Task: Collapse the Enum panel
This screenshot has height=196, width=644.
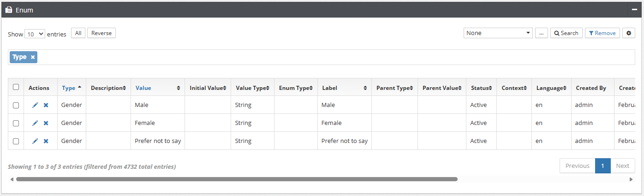Action: click(x=634, y=10)
